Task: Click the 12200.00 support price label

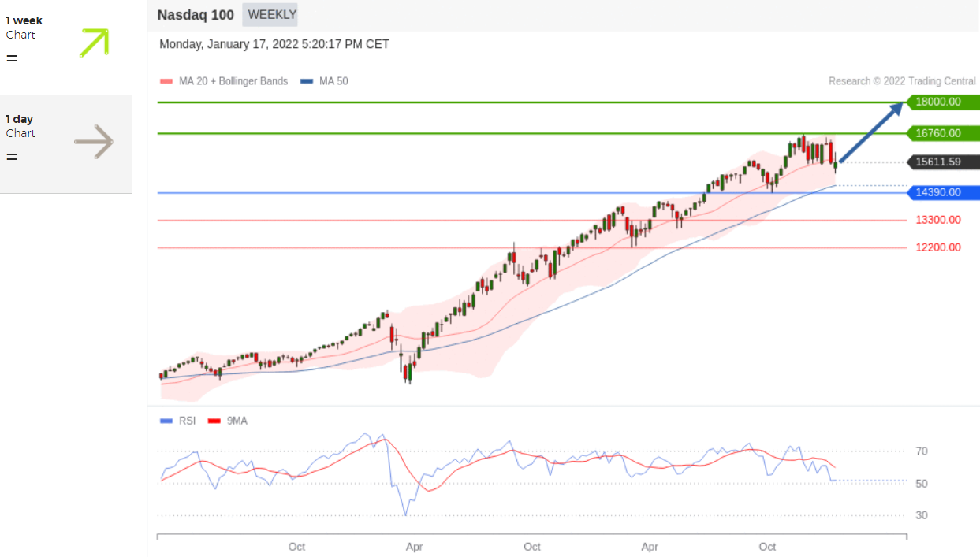Action: [x=938, y=247]
